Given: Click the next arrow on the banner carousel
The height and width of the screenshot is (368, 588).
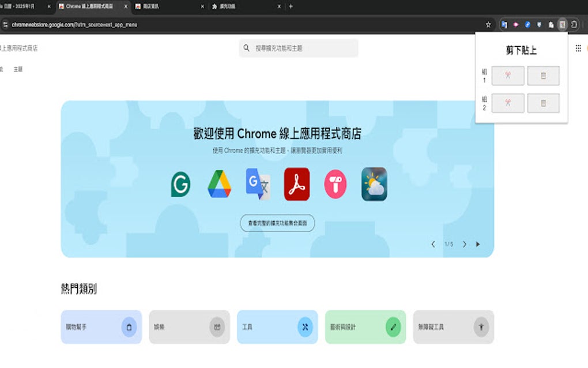Looking at the screenshot, I should tap(464, 244).
